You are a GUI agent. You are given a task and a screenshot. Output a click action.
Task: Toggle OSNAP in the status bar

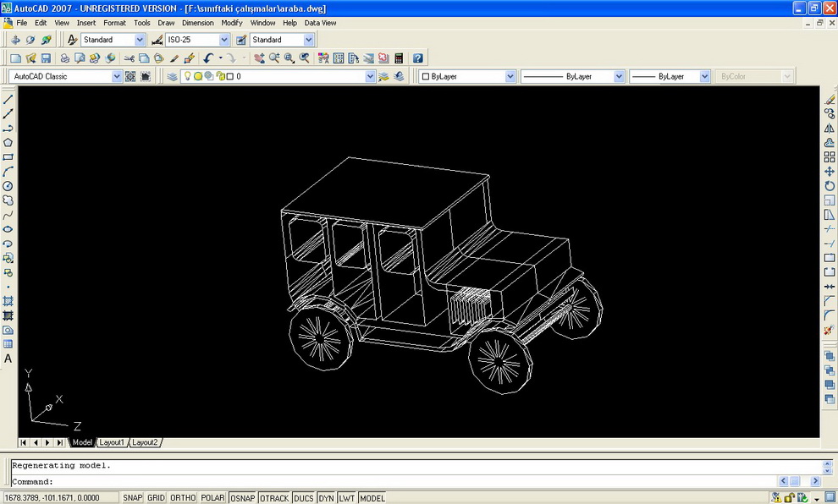pyautogui.click(x=243, y=497)
